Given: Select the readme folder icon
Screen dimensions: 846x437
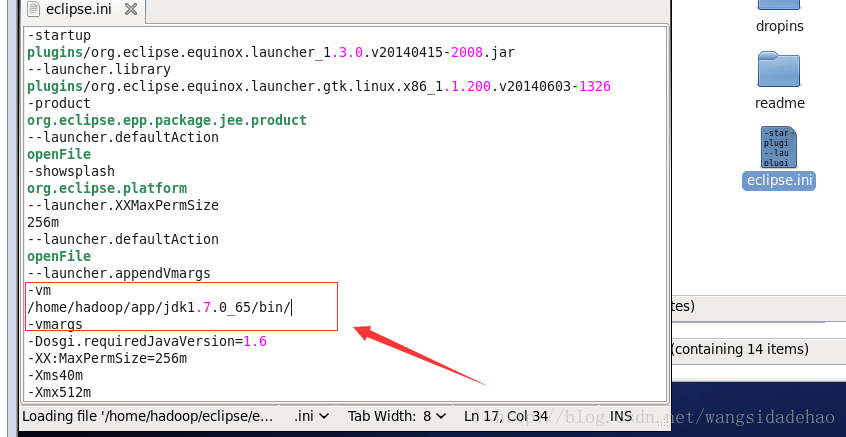Looking at the screenshot, I should coord(779,69).
